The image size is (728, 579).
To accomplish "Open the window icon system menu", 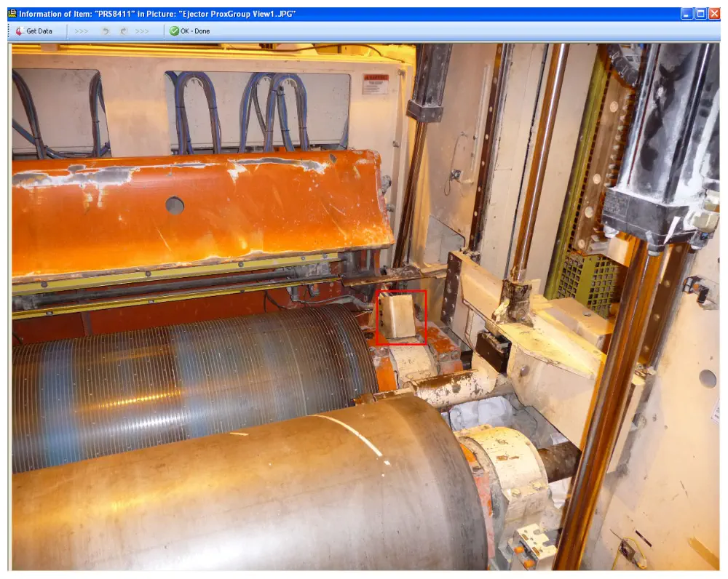I will click(12, 14).
